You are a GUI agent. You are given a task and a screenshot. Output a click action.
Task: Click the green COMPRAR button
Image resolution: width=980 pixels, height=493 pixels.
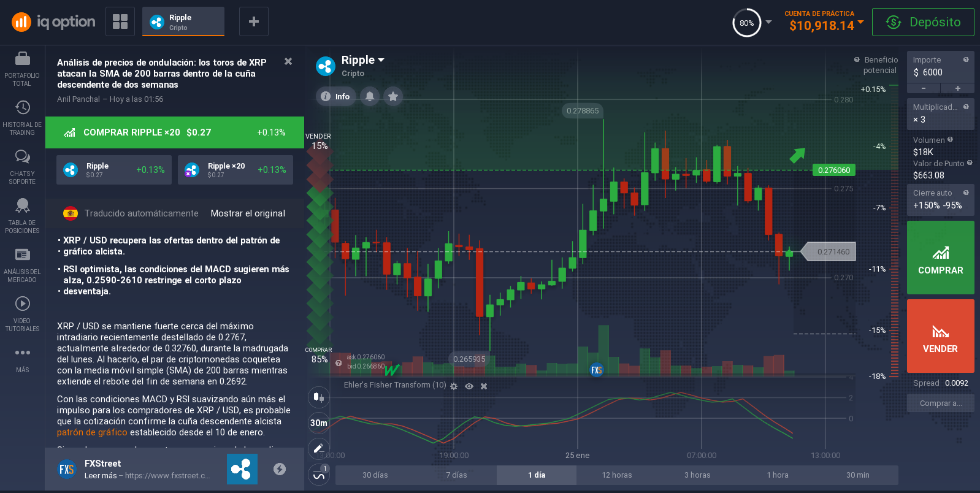(x=940, y=258)
